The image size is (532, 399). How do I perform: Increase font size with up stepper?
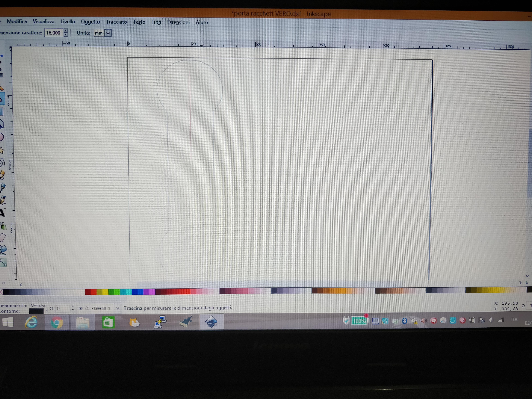(x=66, y=31)
